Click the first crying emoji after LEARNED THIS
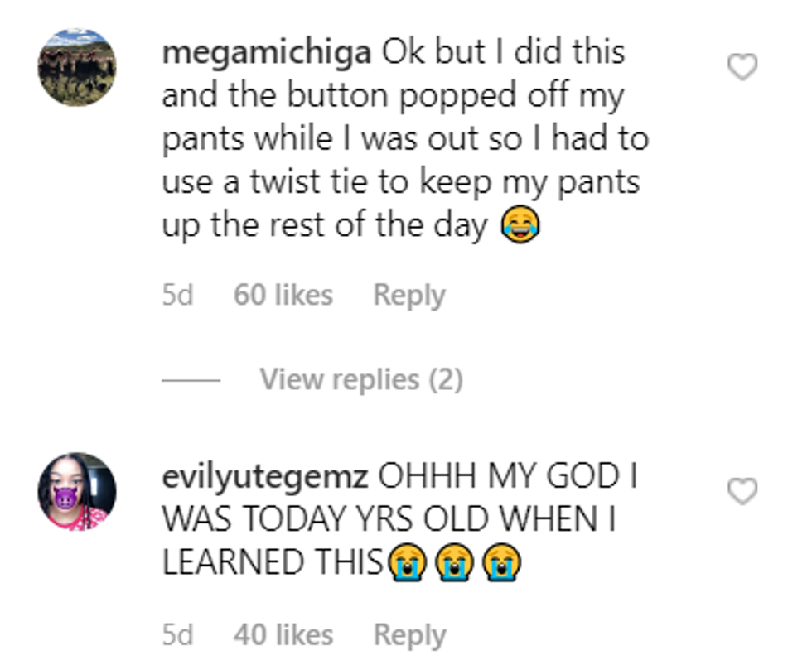812x660 pixels. point(407,564)
